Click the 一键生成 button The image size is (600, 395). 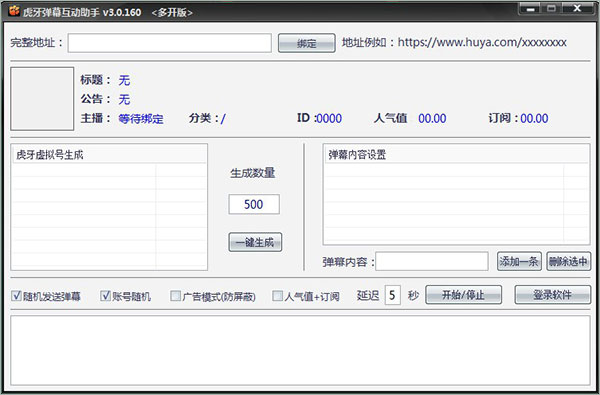click(255, 242)
